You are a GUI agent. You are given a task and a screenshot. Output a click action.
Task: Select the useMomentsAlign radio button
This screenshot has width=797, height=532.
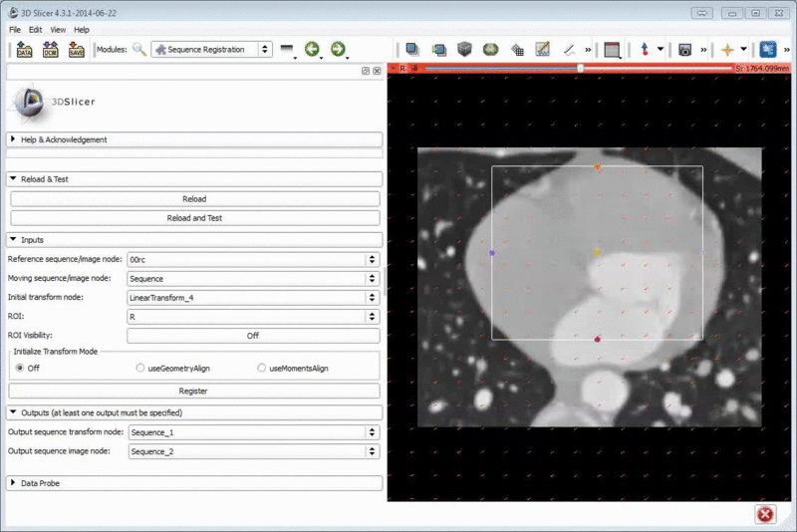(x=262, y=368)
